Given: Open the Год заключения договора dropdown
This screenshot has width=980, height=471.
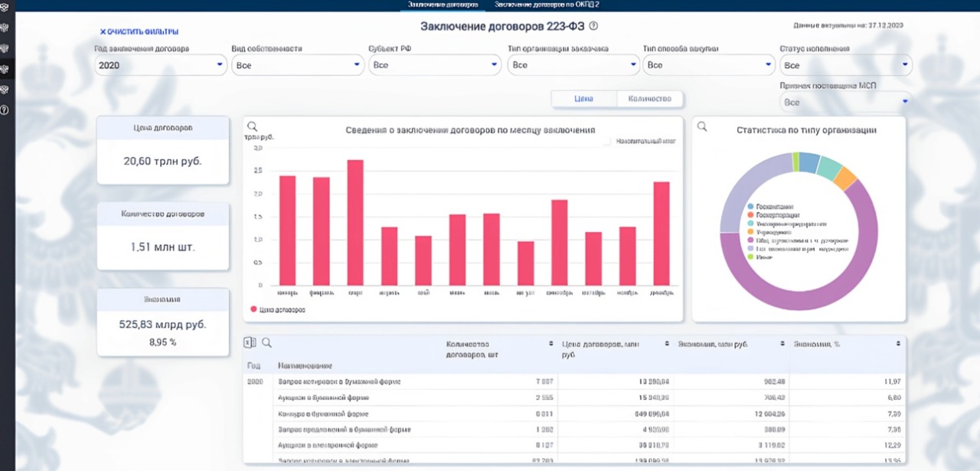Looking at the screenshot, I should pyautogui.click(x=159, y=66).
